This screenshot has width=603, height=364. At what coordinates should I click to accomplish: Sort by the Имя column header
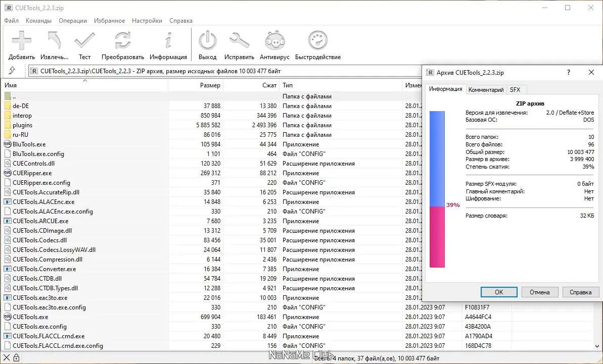point(84,85)
